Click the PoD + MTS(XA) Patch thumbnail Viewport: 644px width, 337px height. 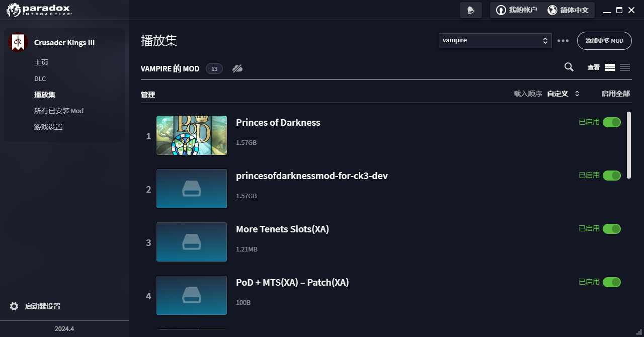192,295
